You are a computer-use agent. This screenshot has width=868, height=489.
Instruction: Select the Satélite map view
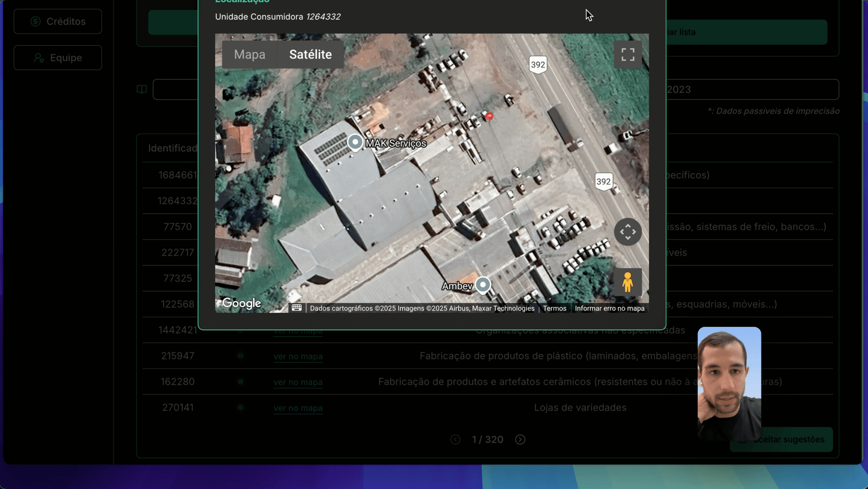tap(310, 54)
